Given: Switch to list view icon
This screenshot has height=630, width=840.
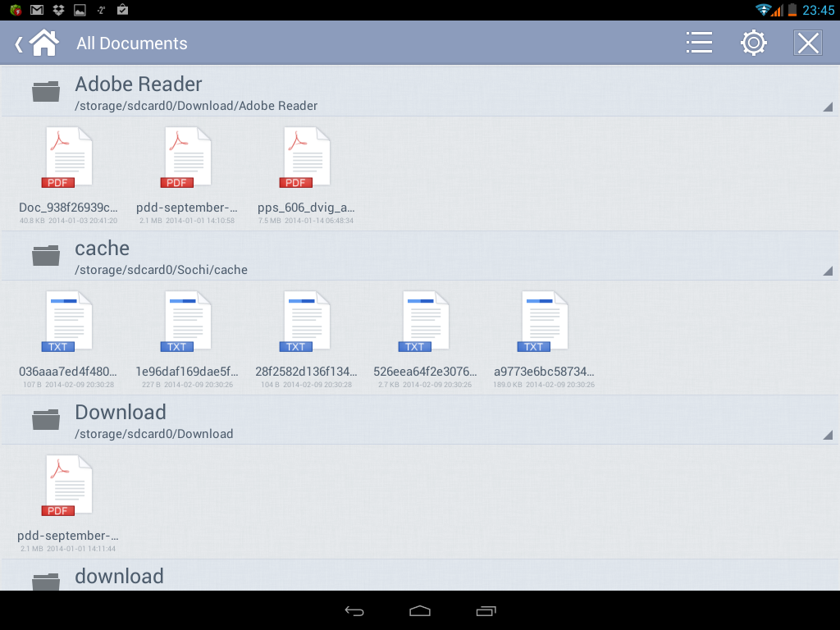Looking at the screenshot, I should click(699, 43).
